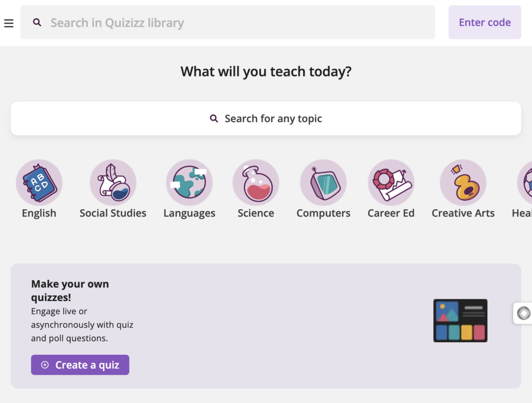The width and height of the screenshot is (532, 403).
Task: Select the Science flask icon
Action: (256, 182)
